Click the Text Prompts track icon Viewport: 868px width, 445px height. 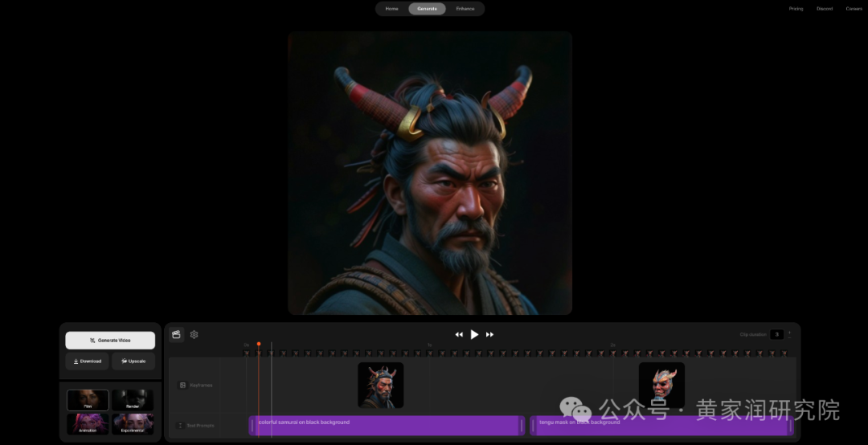180,426
